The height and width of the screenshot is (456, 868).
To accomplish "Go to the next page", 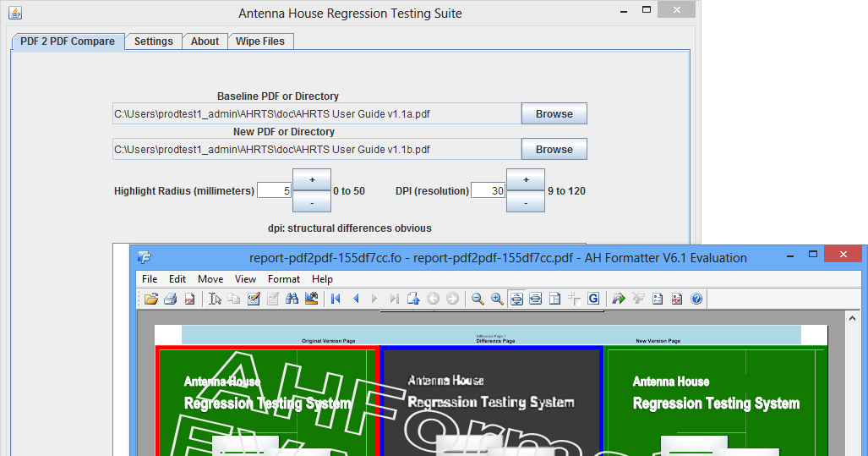I will point(374,299).
